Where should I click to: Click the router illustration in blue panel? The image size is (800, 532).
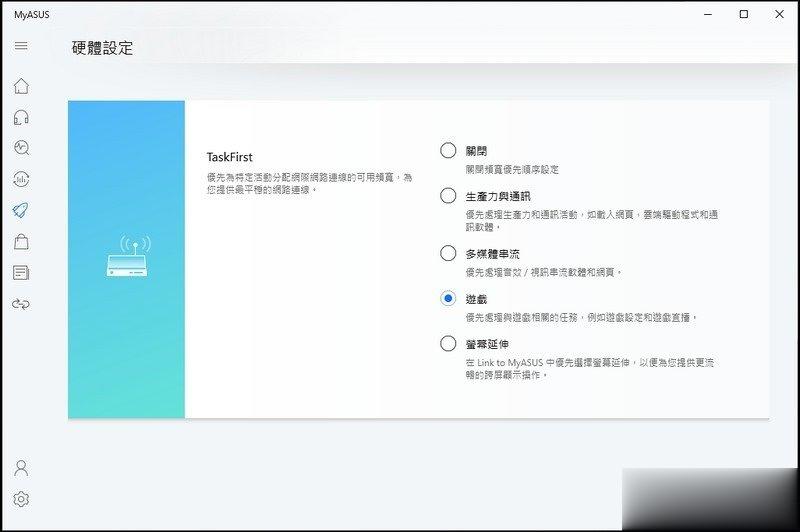point(128,256)
